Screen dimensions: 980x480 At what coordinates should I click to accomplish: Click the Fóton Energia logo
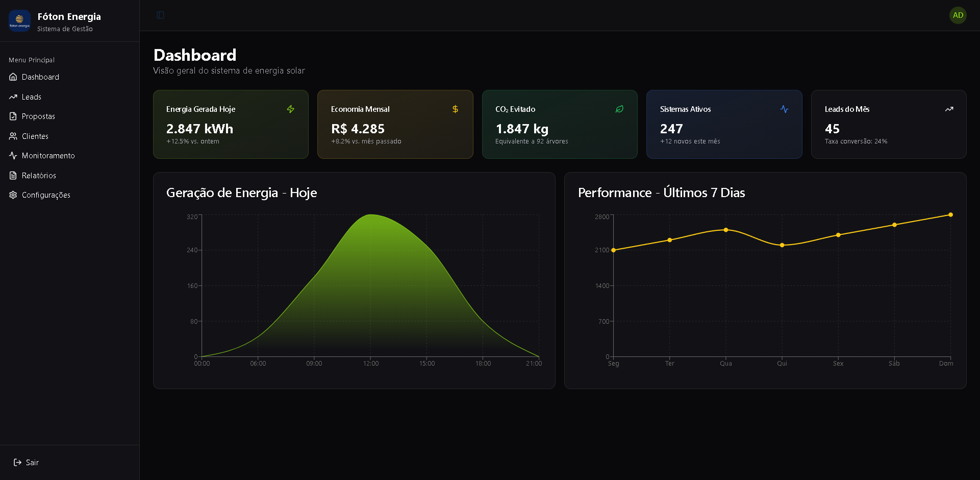pos(19,21)
